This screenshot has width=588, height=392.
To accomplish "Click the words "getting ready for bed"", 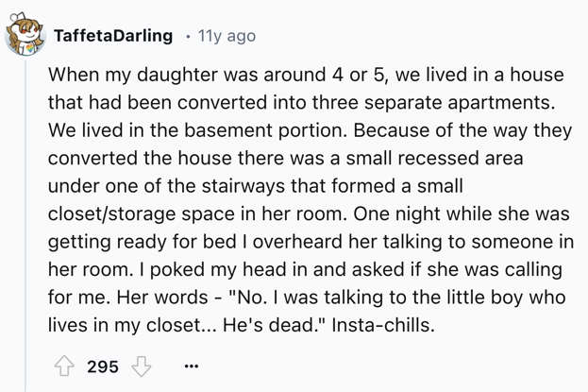I will coord(143,242).
